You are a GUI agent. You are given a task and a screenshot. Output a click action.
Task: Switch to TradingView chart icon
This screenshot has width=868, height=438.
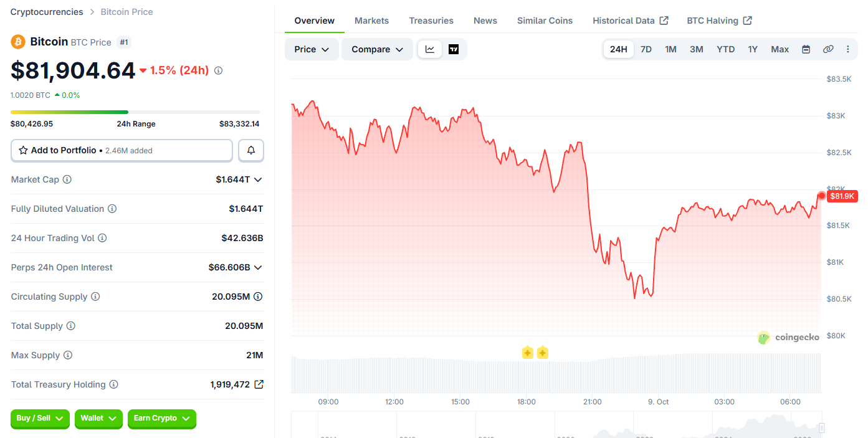[x=454, y=49]
